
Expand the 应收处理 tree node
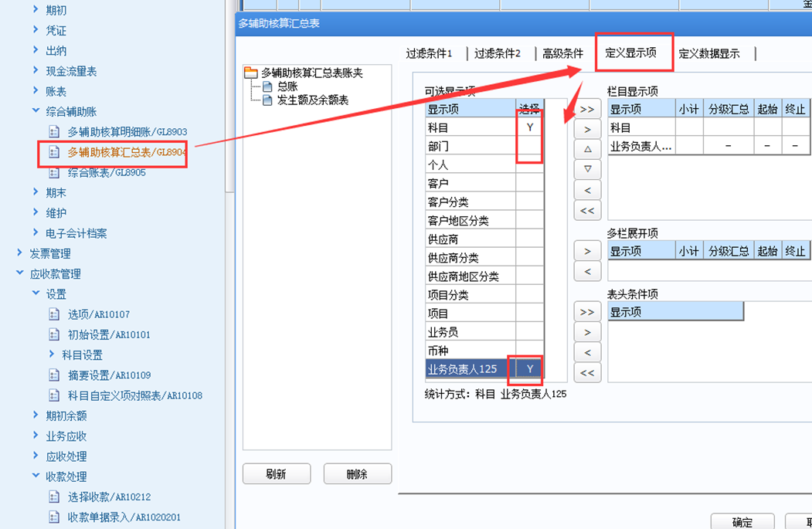pyautogui.click(x=36, y=455)
